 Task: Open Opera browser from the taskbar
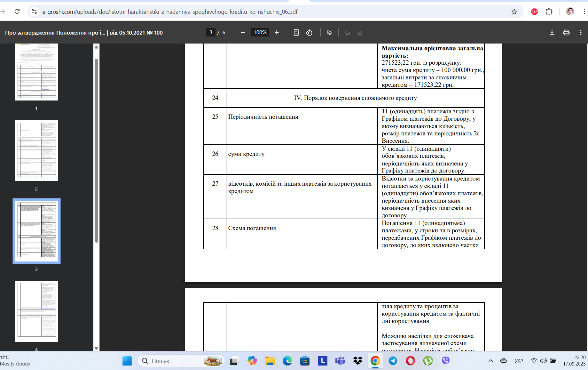(410, 361)
